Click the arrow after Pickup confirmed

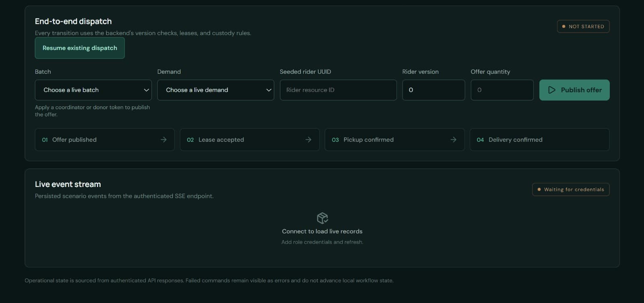453,139
